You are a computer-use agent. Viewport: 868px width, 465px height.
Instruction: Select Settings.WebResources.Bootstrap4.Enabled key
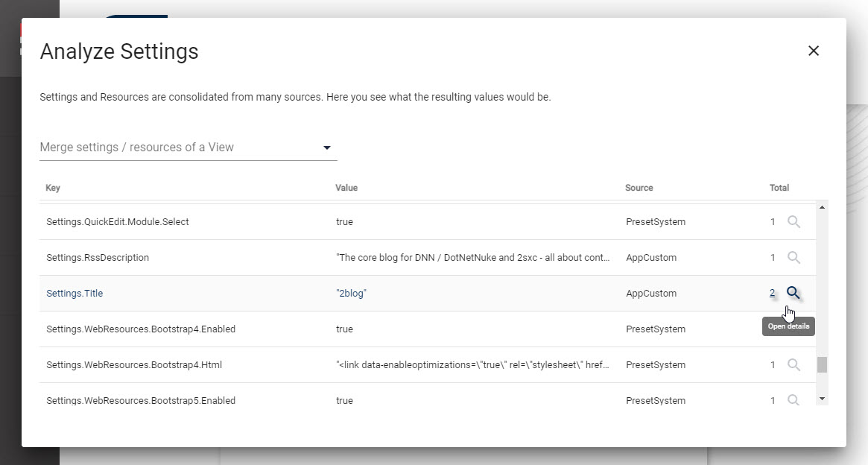(141, 329)
